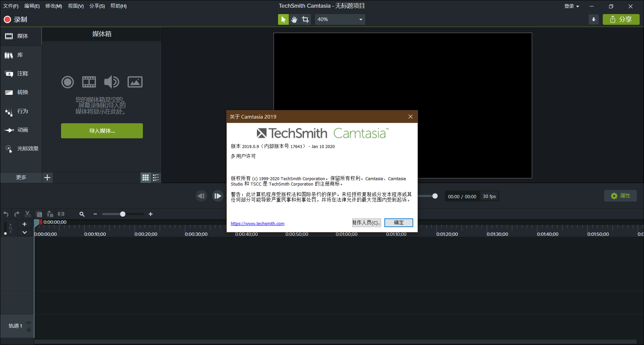
Task: Click the undo arrow icon
Action: pos(6,214)
